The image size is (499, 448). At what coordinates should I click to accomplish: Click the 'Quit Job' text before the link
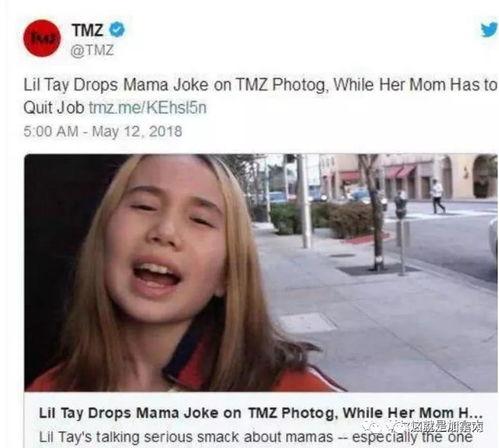pyautogui.click(x=54, y=108)
